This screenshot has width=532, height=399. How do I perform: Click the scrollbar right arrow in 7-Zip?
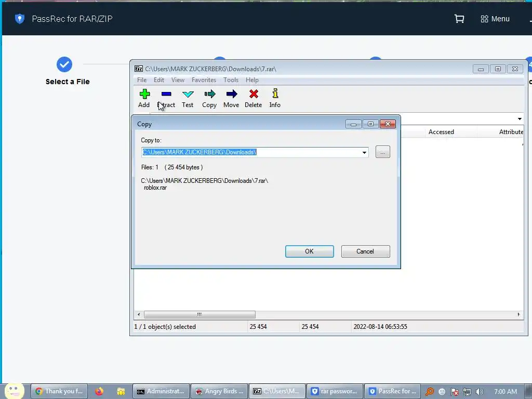coord(518,314)
